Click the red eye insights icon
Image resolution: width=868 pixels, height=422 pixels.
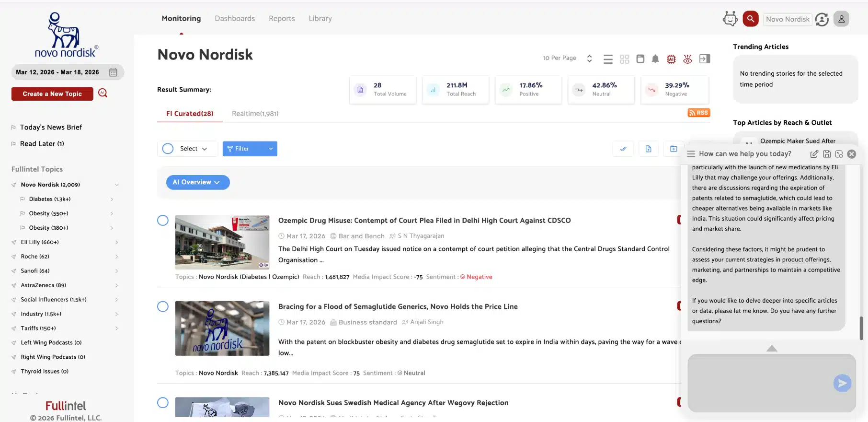click(x=687, y=59)
